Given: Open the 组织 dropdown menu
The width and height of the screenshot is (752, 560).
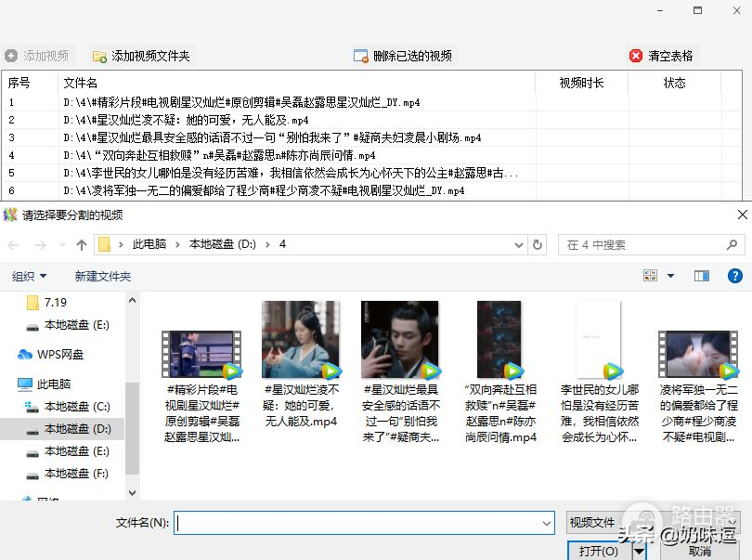Looking at the screenshot, I should [x=30, y=277].
